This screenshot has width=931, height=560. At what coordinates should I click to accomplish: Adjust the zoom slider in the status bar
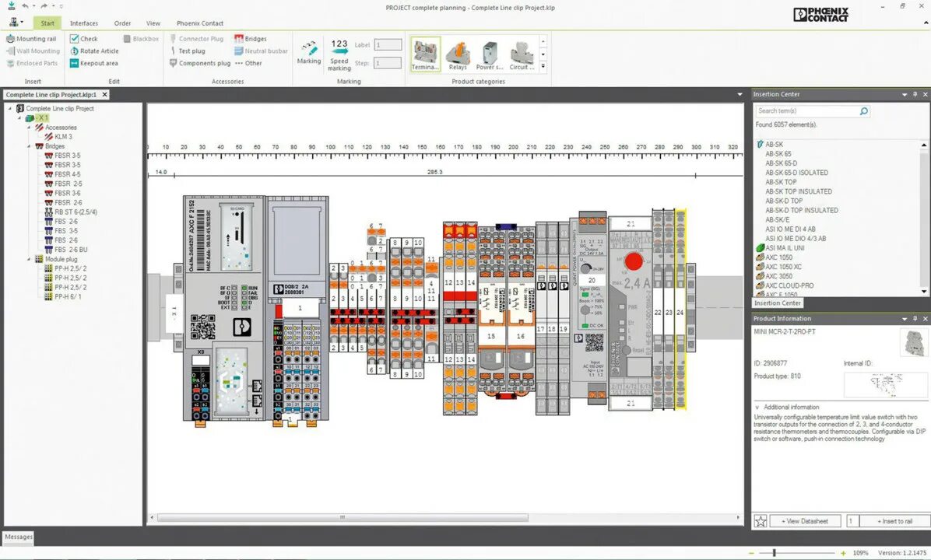coord(775,553)
